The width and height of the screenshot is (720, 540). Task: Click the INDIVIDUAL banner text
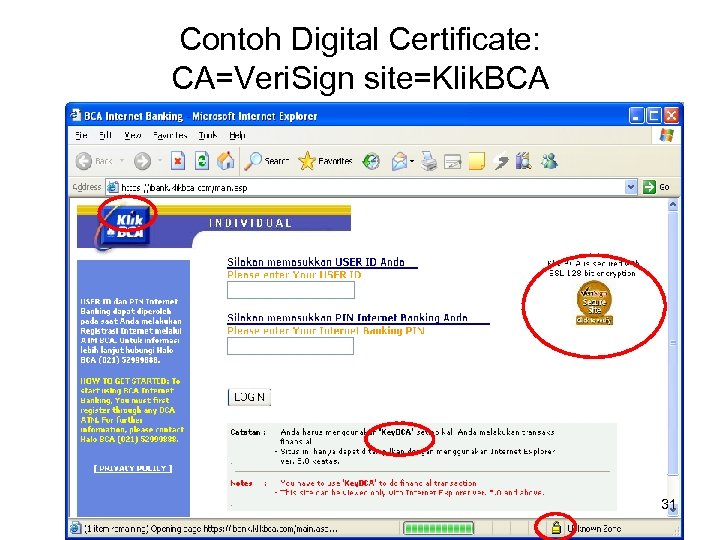250,223
